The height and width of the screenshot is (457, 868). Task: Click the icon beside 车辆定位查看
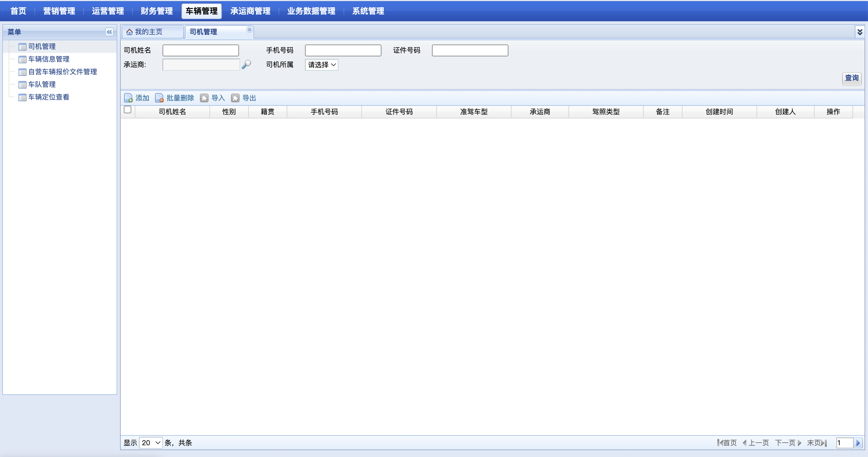pos(22,97)
